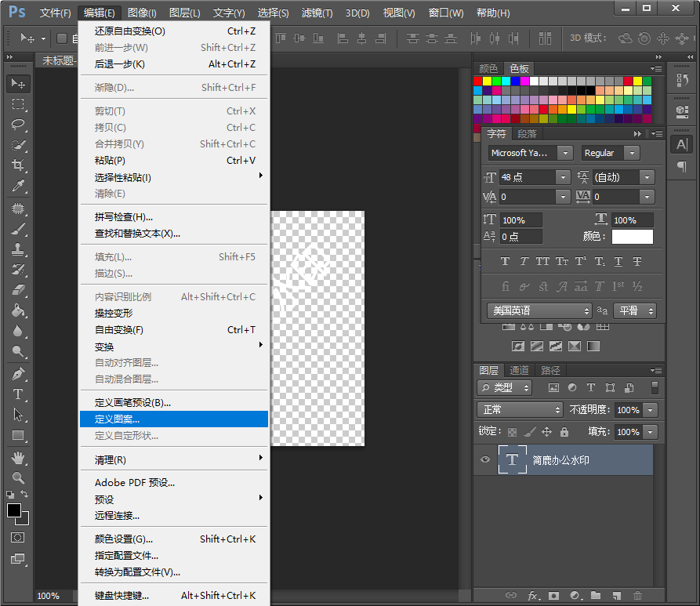Select the Lasso tool

point(18,125)
